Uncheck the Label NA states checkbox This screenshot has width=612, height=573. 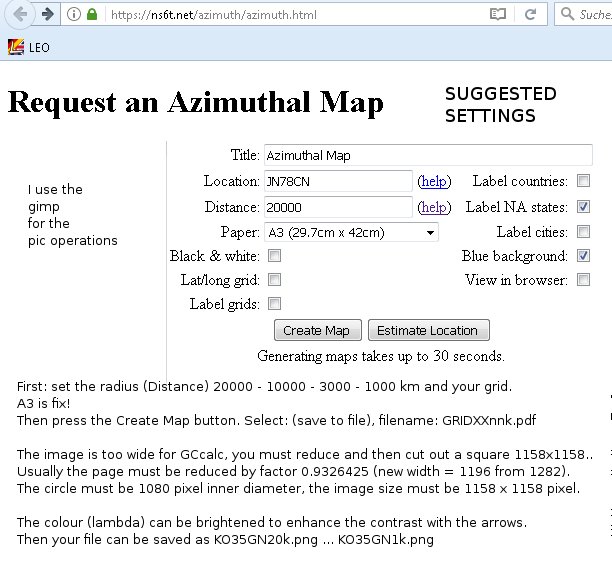(583, 207)
